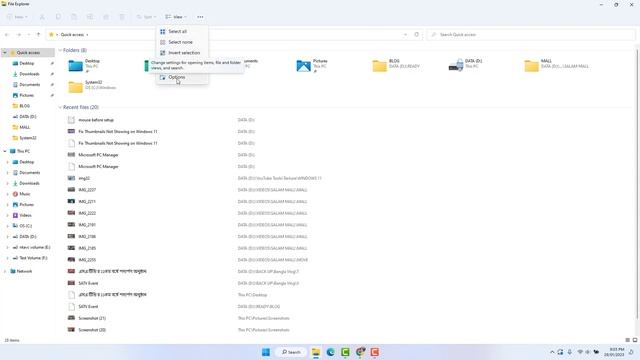Select Videos under This PC

tap(25, 215)
